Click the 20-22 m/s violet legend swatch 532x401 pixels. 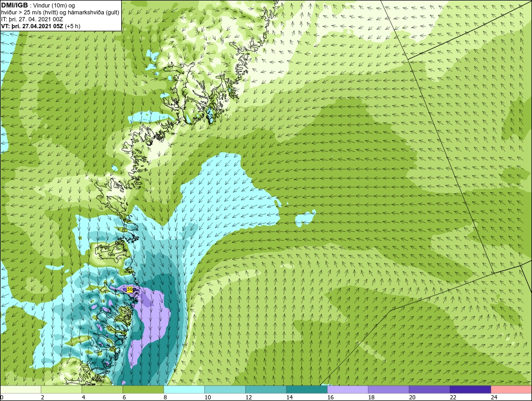pyautogui.click(x=429, y=389)
